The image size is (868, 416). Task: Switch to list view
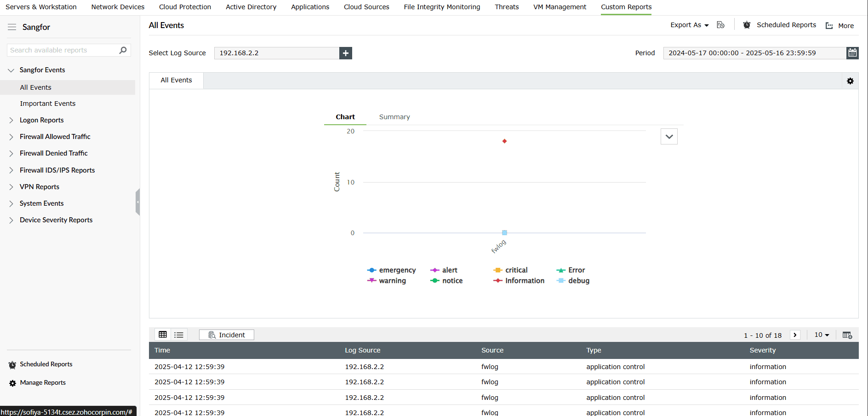[179, 335]
